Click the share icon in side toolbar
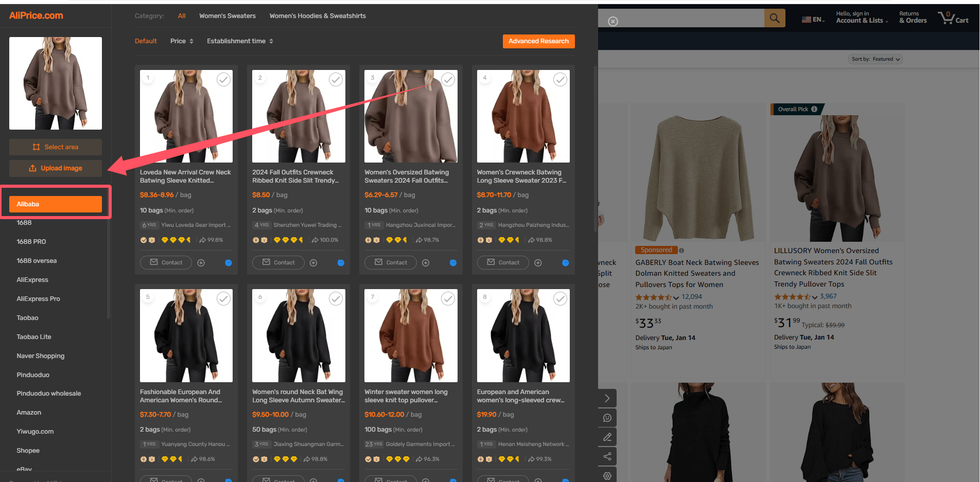The height and width of the screenshot is (482, 980). 607,456
